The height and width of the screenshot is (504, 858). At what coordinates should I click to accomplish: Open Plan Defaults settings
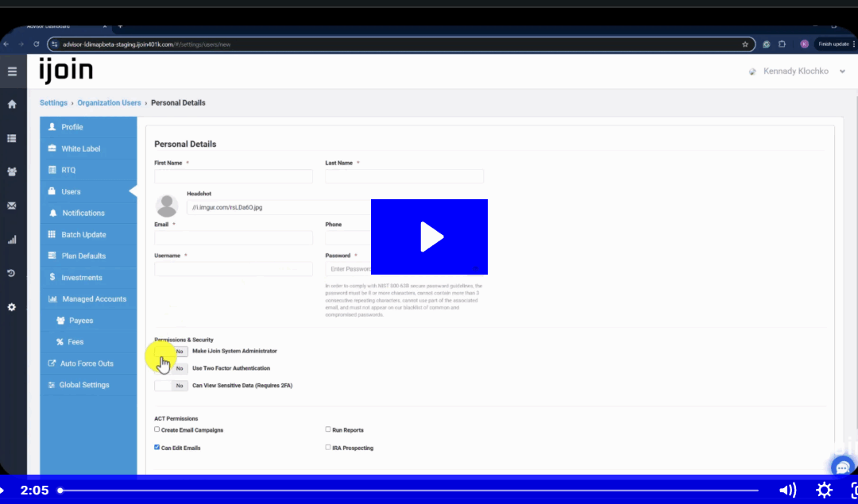[89, 256]
